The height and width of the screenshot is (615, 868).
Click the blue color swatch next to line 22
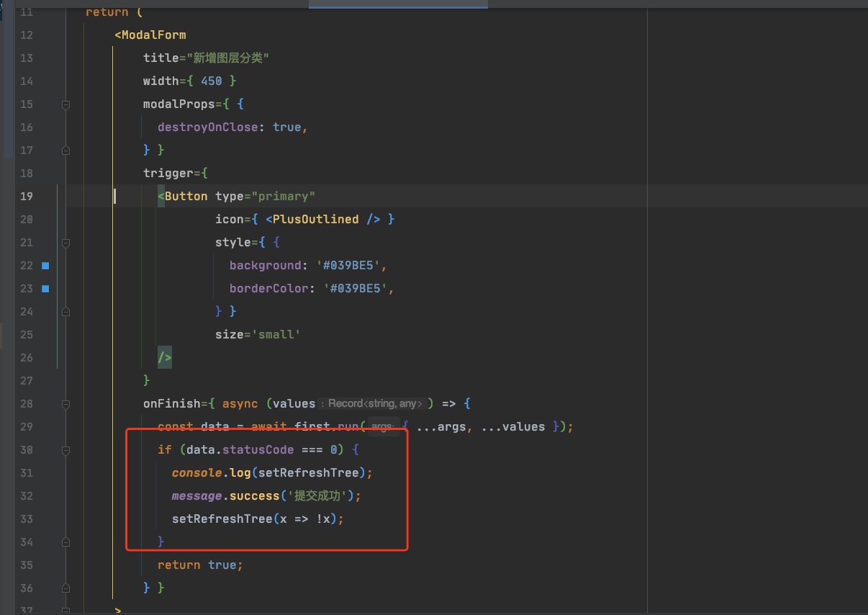tap(45, 265)
